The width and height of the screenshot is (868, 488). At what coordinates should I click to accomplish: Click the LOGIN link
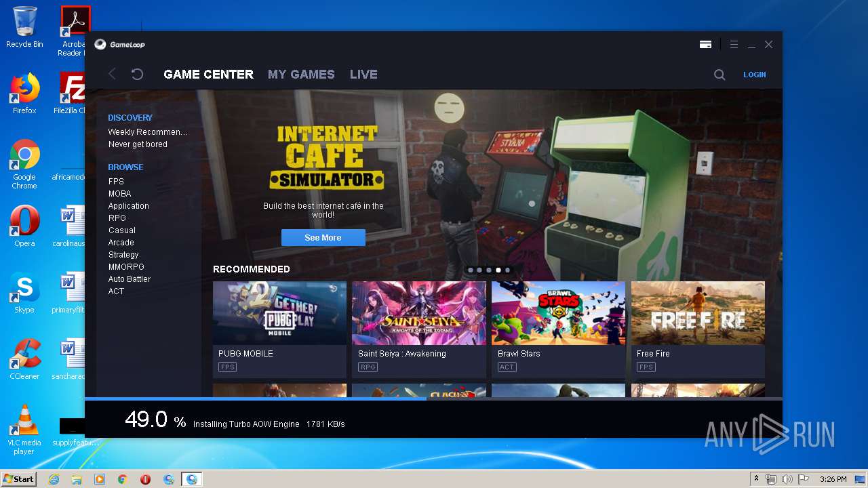[754, 75]
